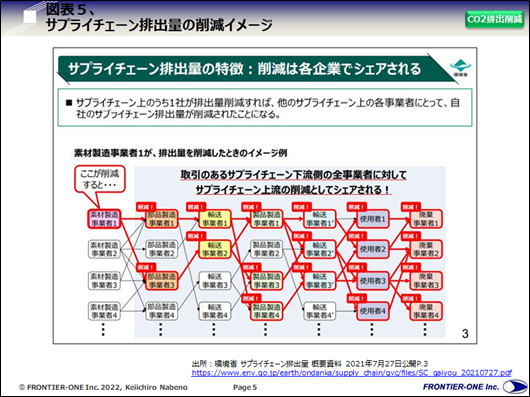This screenshot has height=397, width=530.
Task: Click the CO2排出削減 green badge
Action: [x=494, y=19]
